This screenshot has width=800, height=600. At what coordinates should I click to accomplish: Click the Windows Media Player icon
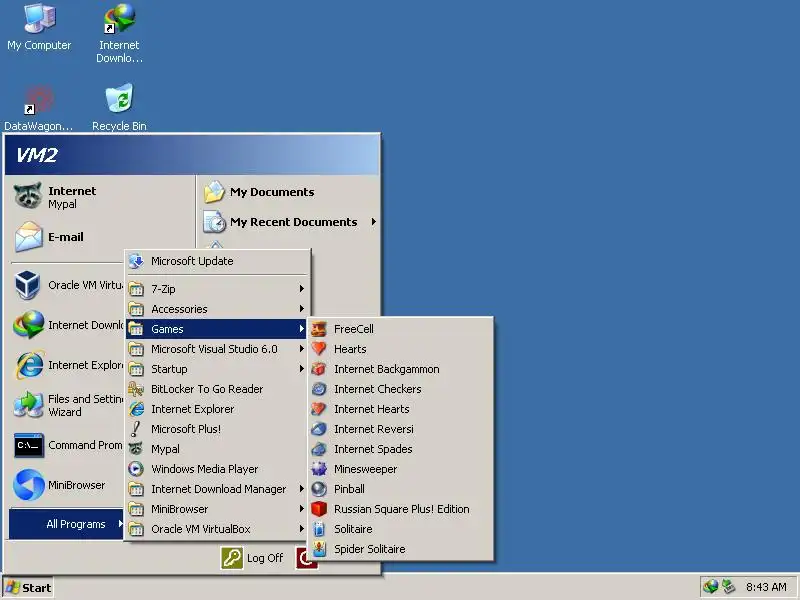tap(136, 469)
